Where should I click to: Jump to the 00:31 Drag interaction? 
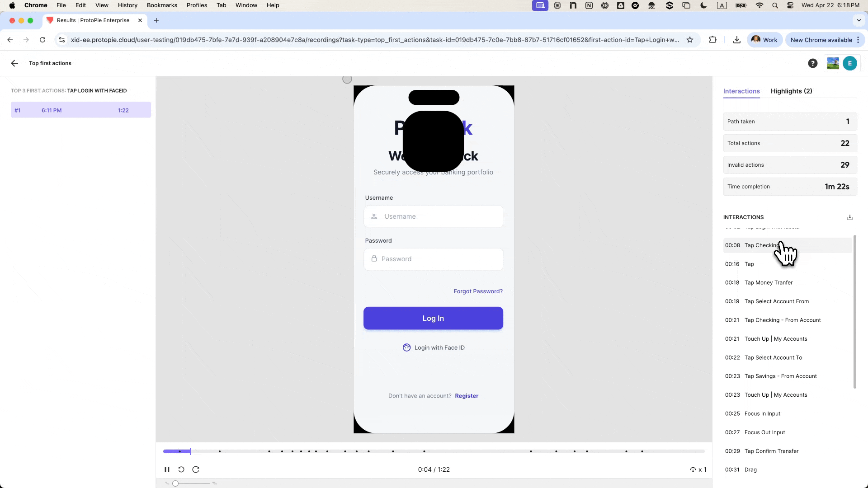[x=788, y=469]
